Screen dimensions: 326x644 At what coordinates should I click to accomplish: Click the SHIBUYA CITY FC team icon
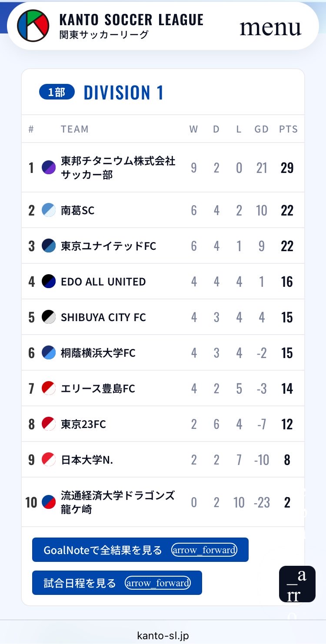point(49,317)
